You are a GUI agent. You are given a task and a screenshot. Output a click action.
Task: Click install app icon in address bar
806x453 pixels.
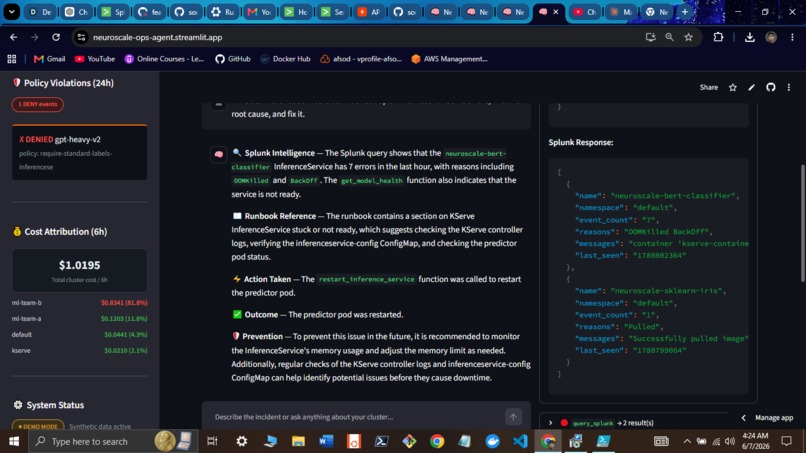pos(650,37)
